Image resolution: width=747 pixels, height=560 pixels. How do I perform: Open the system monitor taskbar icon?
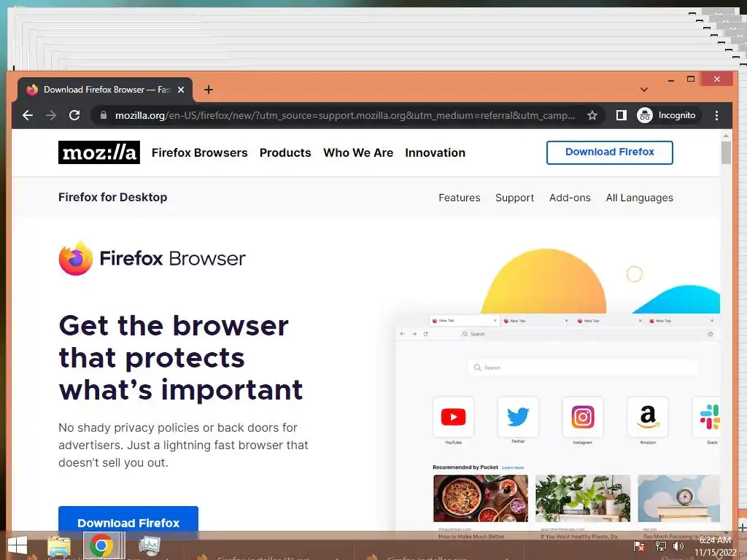coord(150,545)
